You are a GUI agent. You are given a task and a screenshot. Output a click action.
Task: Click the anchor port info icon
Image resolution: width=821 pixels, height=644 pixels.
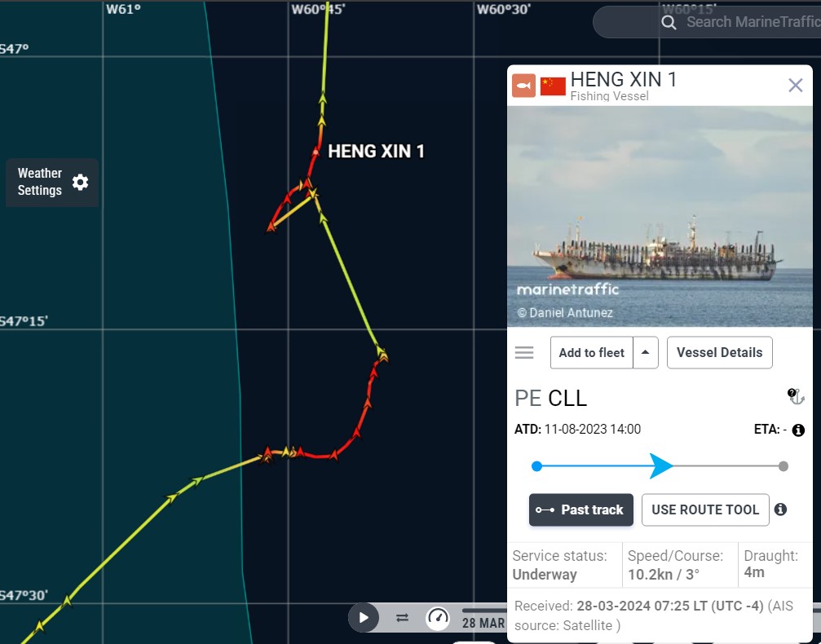pyautogui.click(x=796, y=396)
